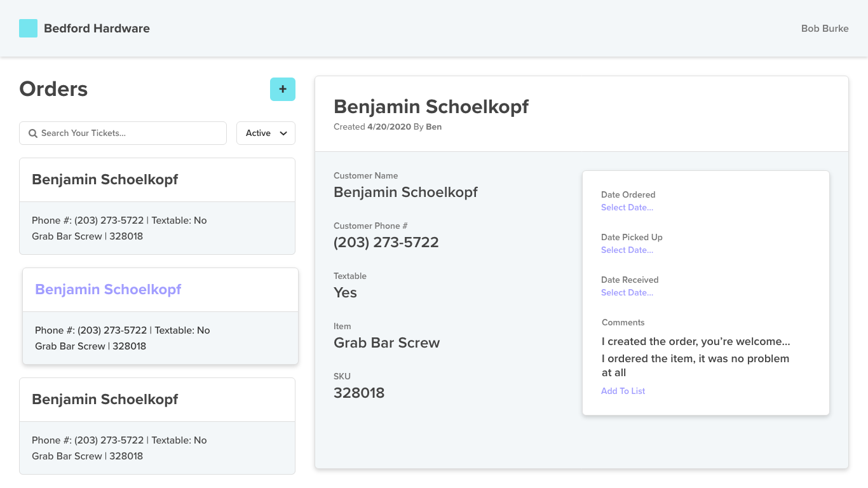
Task: Click the chevron arrow beside Active
Action: click(x=283, y=133)
